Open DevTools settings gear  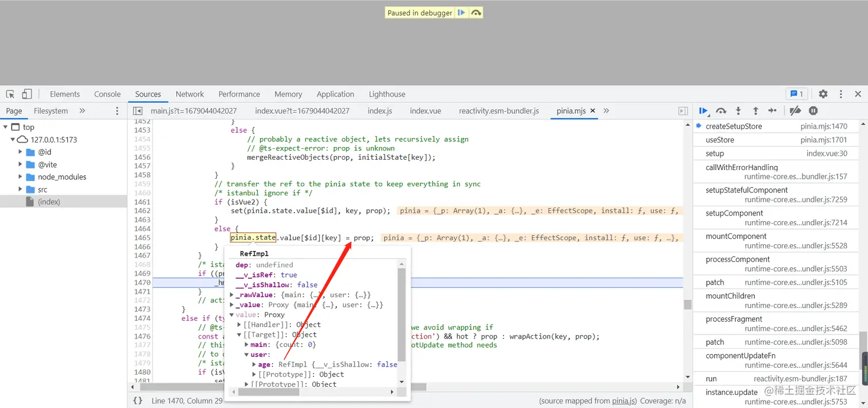tap(823, 94)
